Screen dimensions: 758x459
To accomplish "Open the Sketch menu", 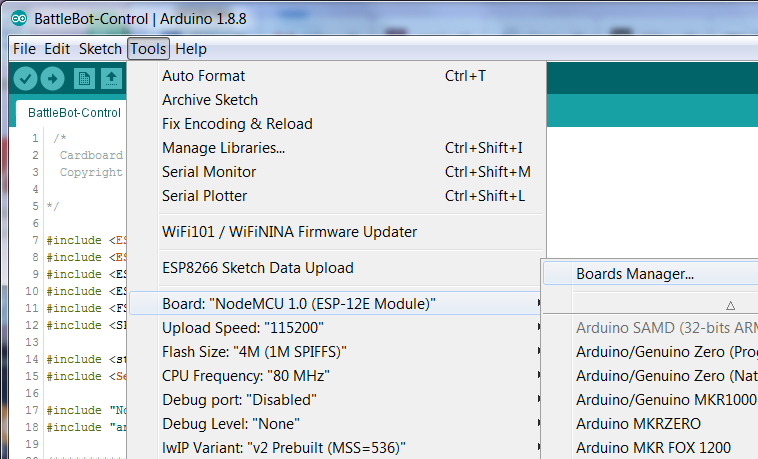I will pyautogui.click(x=100, y=49).
